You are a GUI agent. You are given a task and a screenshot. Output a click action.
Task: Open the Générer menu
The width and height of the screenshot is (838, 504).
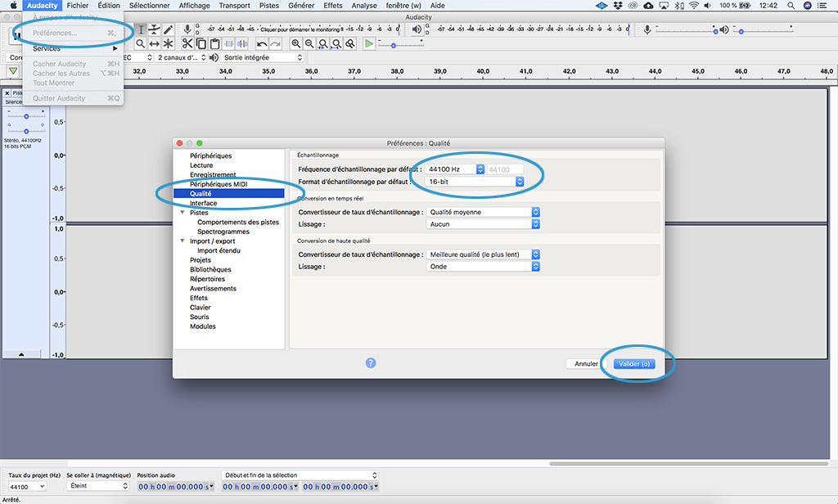coord(301,6)
